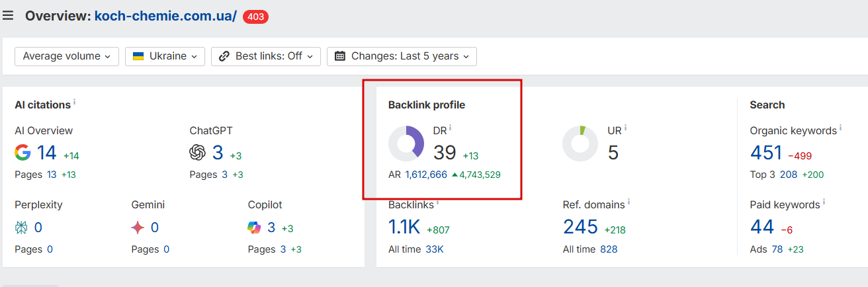Click the Perplexity logo icon
This screenshot has width=868, height=287.
(x=21, y=227)
